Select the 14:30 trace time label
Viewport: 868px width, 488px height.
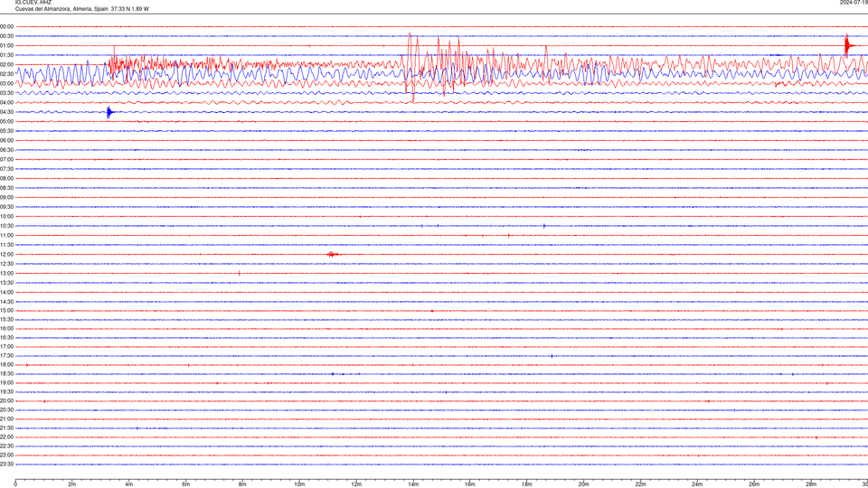tap(6, 302)
